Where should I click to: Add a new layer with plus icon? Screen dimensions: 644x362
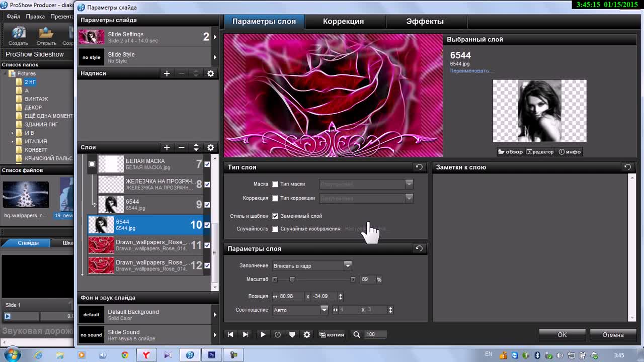click(167, 147)
